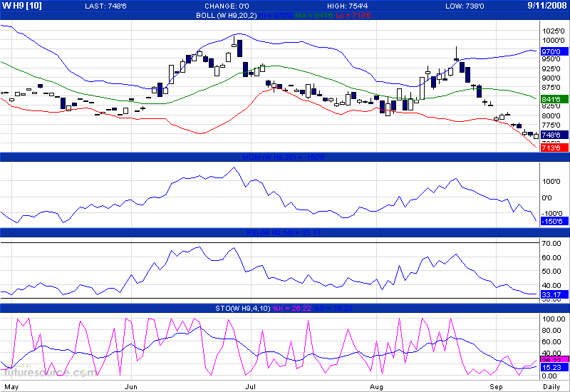Click the BOLL (W H9,20,2) study title
Image resolution: width=570 pixels, height=392 pixels.
click(226, 15)
